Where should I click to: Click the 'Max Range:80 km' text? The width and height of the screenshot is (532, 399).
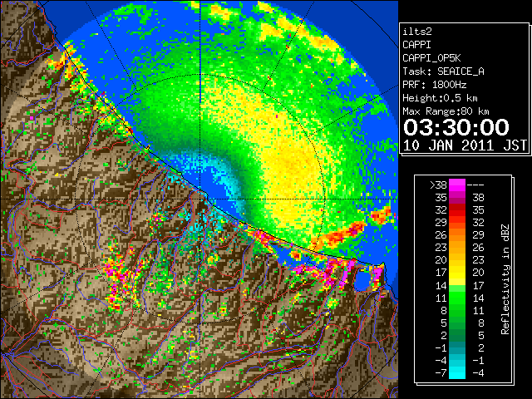pyautogui.click(x=446, y=111)
